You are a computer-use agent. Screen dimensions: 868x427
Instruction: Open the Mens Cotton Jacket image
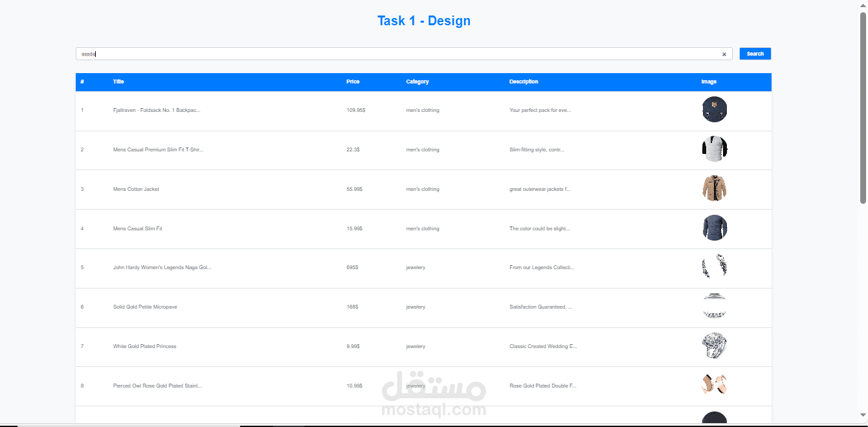pyautogui.click(x=715, y=188)
